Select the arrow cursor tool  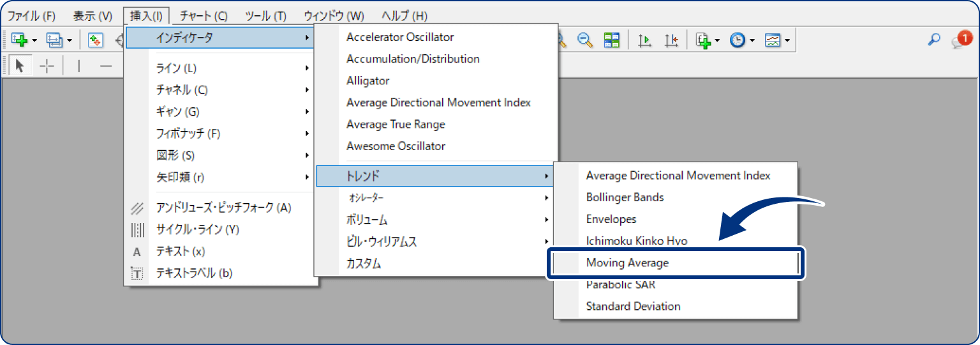click(20, 65)
